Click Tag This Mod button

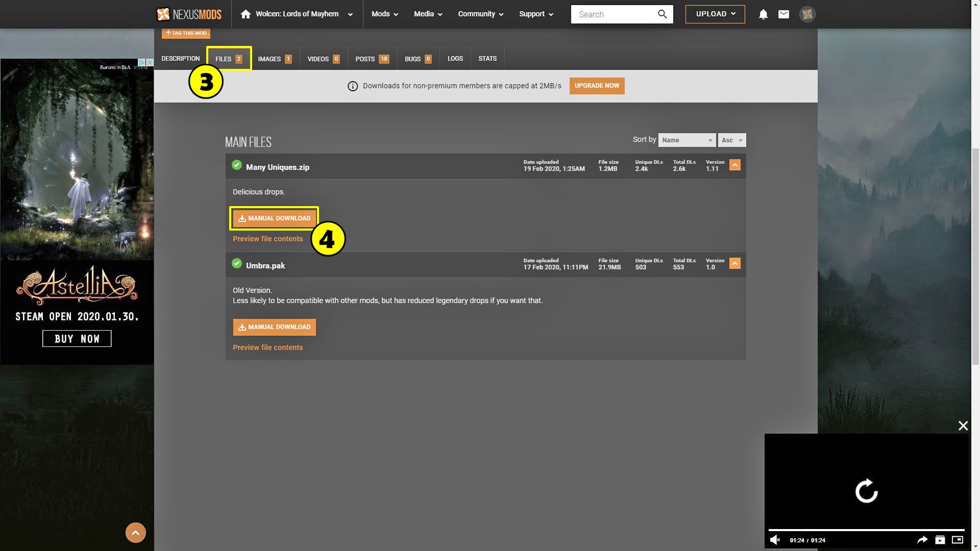pos(186,33)
